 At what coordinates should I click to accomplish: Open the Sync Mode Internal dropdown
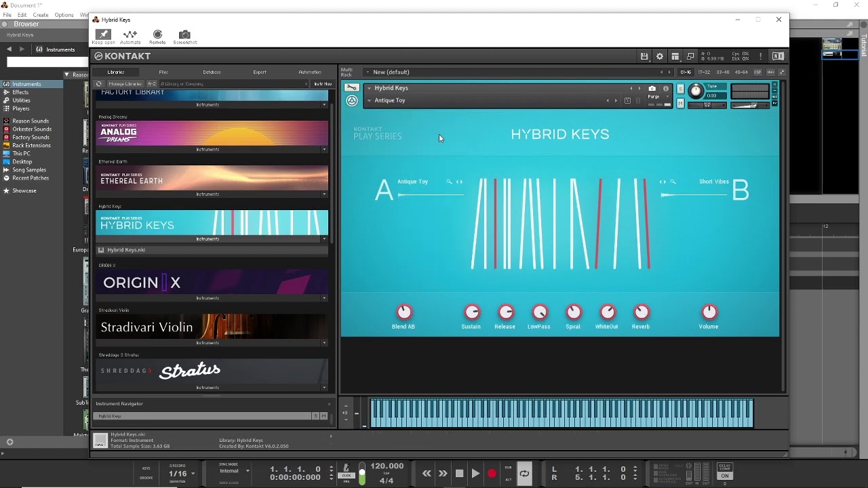tap(248, 471)
